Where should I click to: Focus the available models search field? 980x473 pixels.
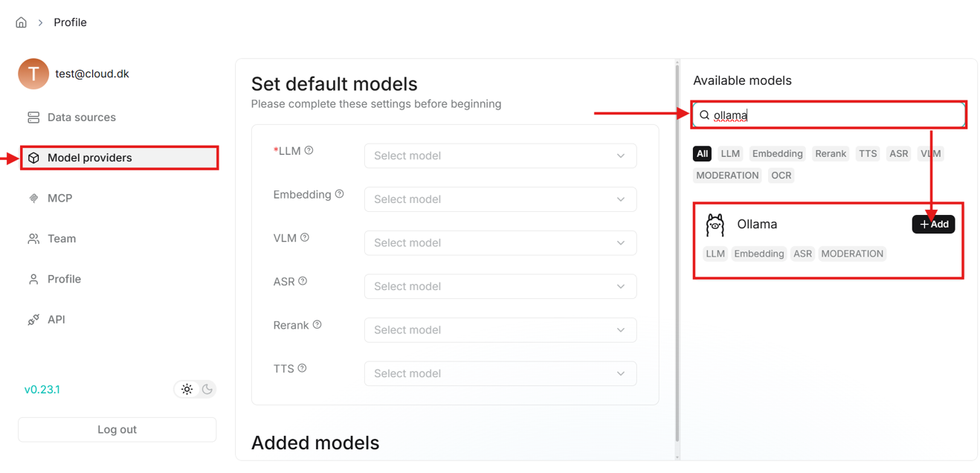point(833,115)
